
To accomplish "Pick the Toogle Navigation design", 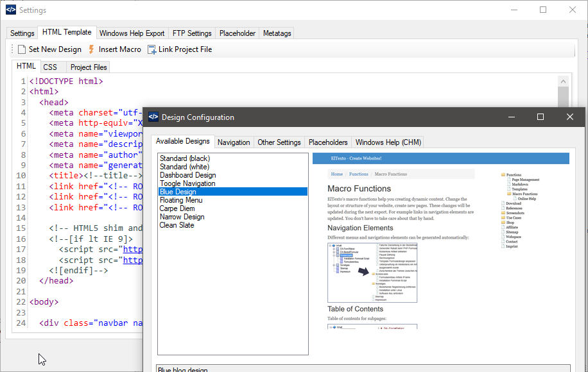I will click(233, 183).
